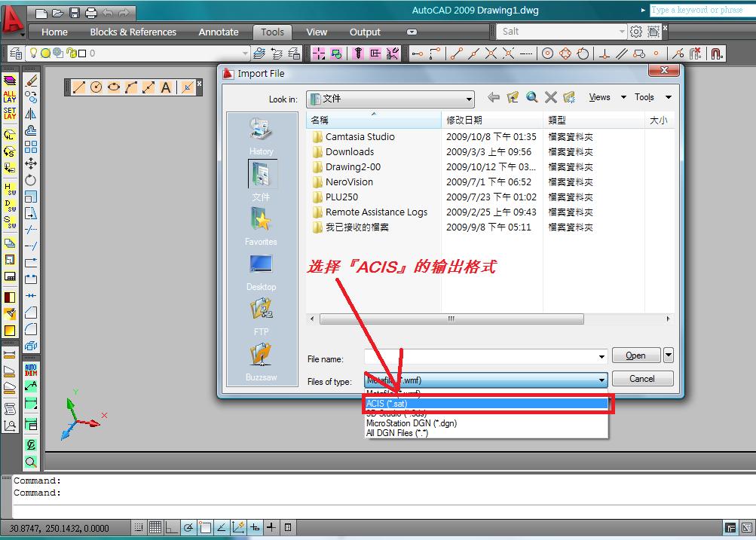Expand the layer list dropdown arrow
This screenshot has width=756, height=540.
(x=245, y=53)
